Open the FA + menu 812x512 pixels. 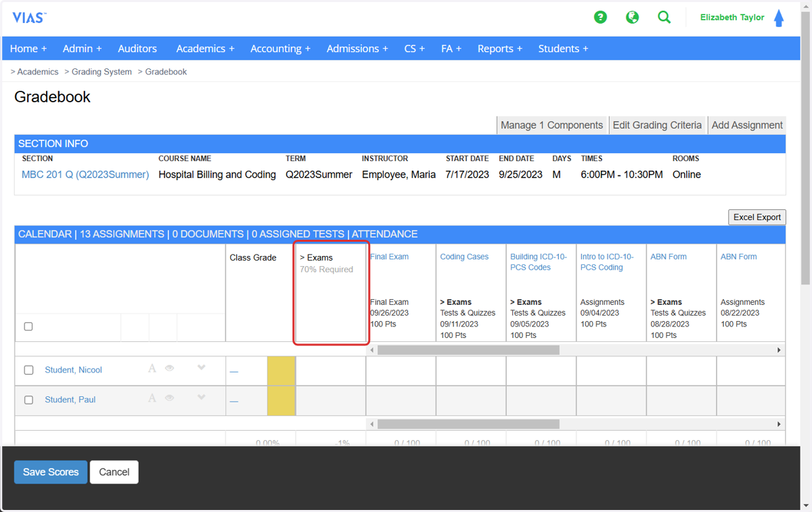pos(451,49)
